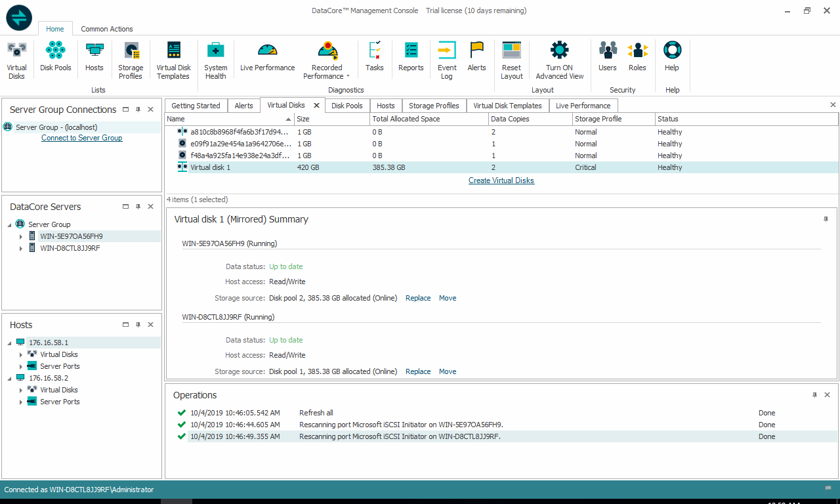Image resolution: width=840 pixels, height=504 pixels.
Task: Select the Virtual disk 1 row
Action: (501, 167)
